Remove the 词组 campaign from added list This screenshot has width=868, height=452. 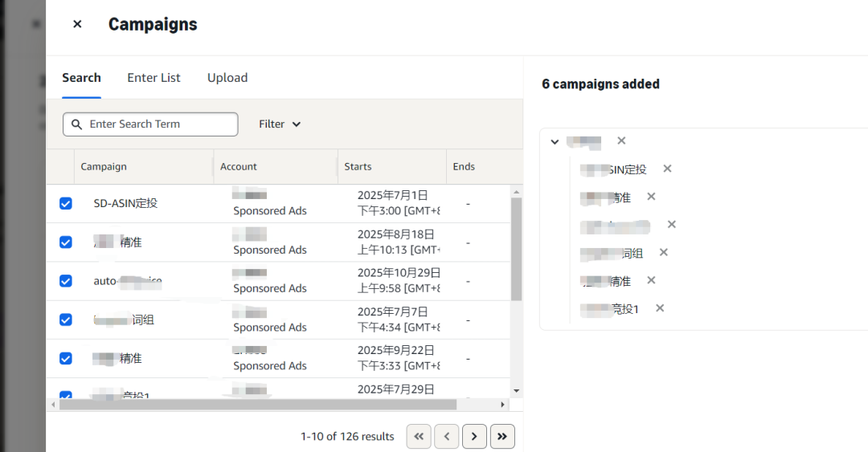pyautogui.click(x=664, y=252)
